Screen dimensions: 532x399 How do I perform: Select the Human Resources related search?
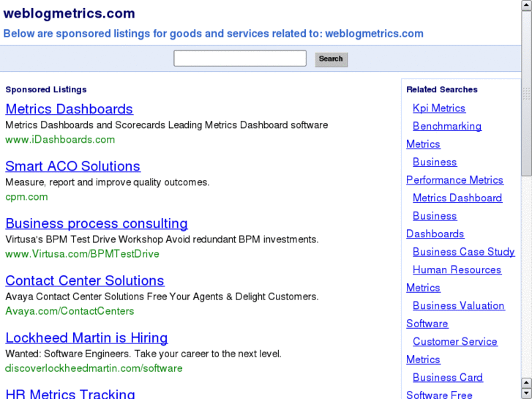click(x=457, y=269)
